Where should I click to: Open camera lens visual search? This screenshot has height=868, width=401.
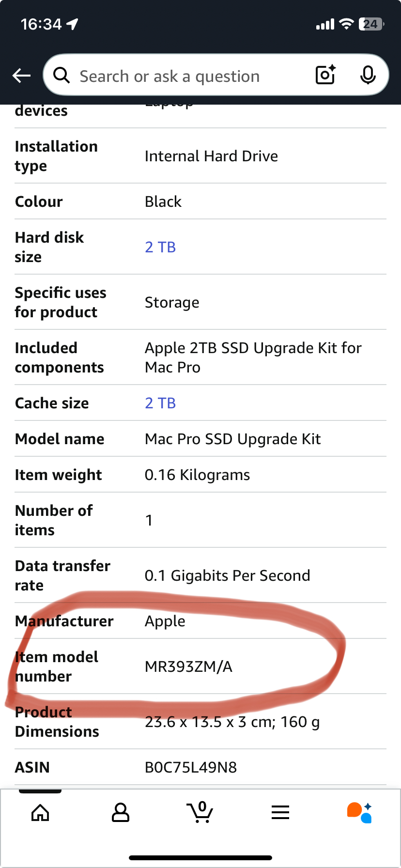coord(325,75)
